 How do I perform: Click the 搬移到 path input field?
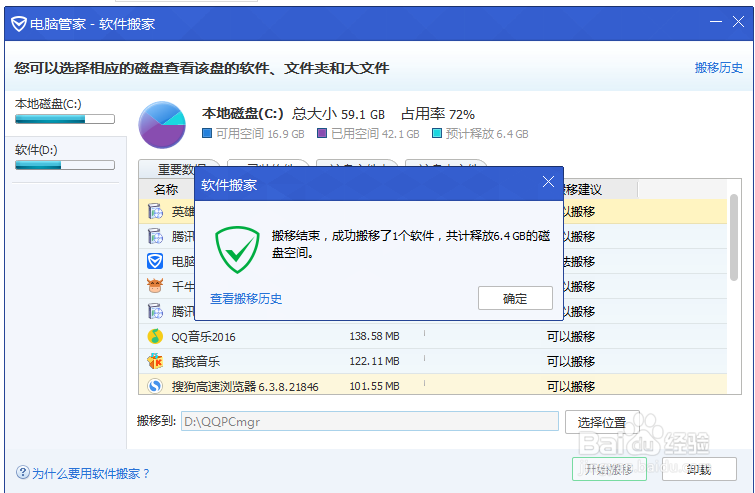click(x=370, y=422)
